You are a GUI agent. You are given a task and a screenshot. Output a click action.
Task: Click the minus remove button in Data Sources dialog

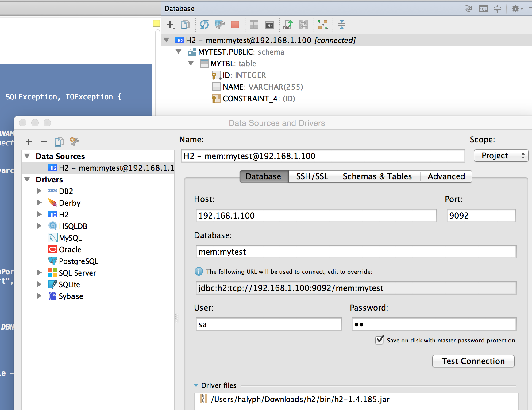click(x=44, y=142)
